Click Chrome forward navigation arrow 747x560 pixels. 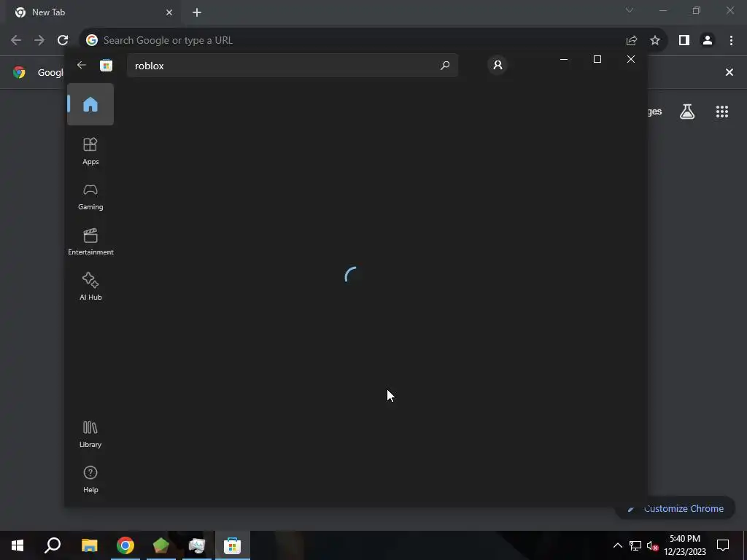(x=39, y=40)
